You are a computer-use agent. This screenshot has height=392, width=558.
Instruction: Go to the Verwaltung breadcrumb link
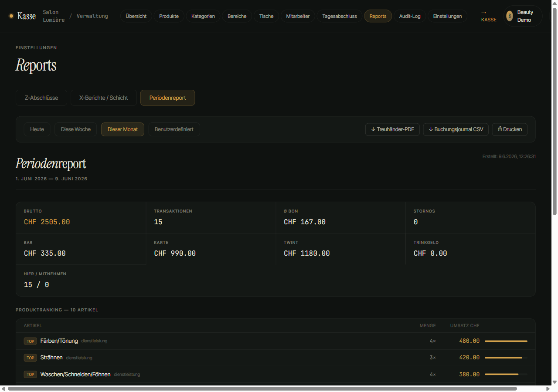[92, 16]
